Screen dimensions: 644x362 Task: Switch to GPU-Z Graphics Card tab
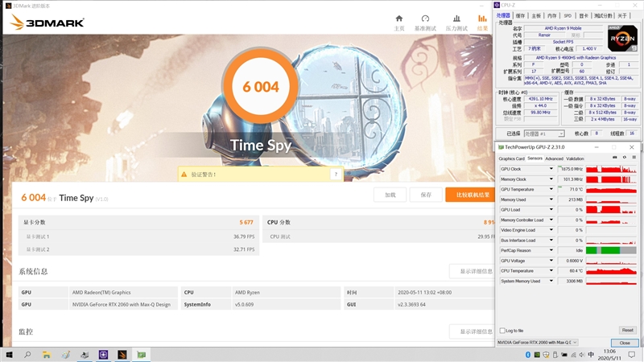[511, 158]
